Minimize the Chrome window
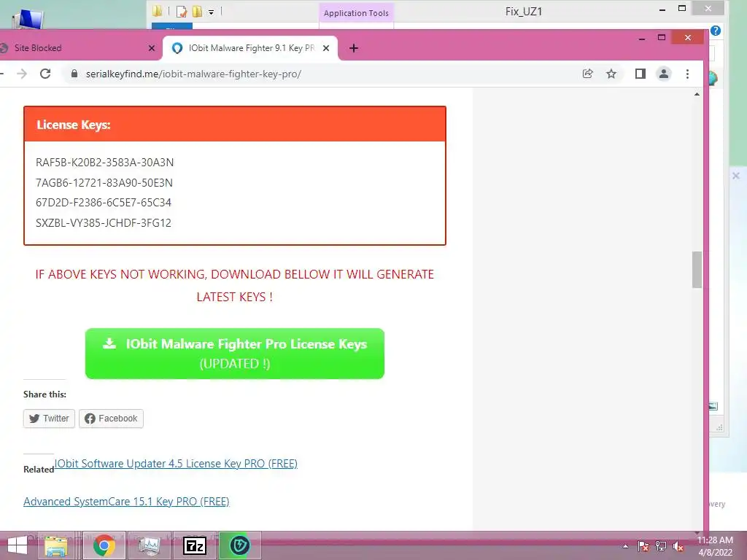The image size is (747, 560). [x=642, y=38]
